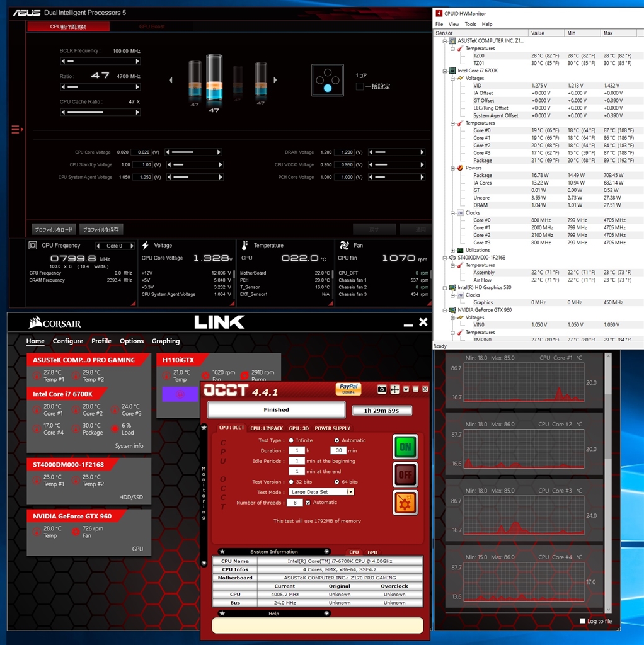The height and width of the screenshot is (645, 644).
Task: Switch to CPU:LINPACK tab in OCCT
Action: tap(267, 428)
